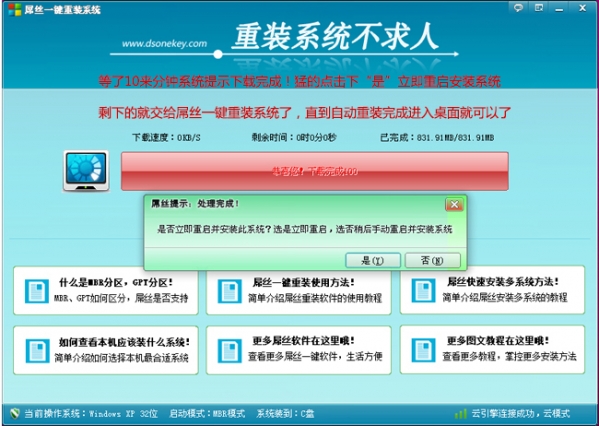Click 云引擎连接成功,云模式 status text
Viewport: 599px width, 426px height.
point(520,414)
